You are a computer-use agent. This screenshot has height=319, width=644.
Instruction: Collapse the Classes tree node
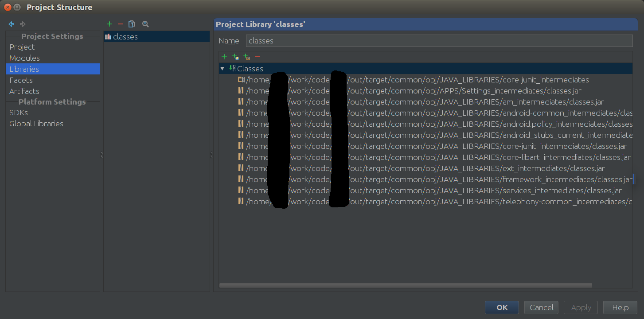coord(222,68)
